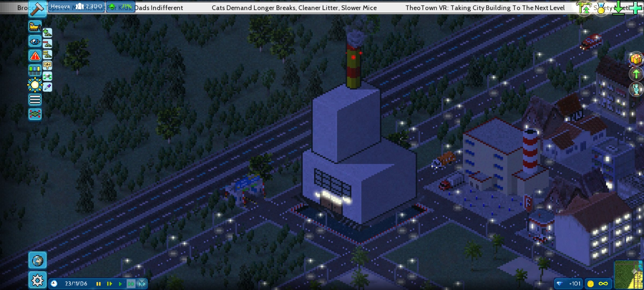The width and height of the screenshot is (644, 290).
Task: Select the raise terrain plus tool
Action: tap(47, 33)
